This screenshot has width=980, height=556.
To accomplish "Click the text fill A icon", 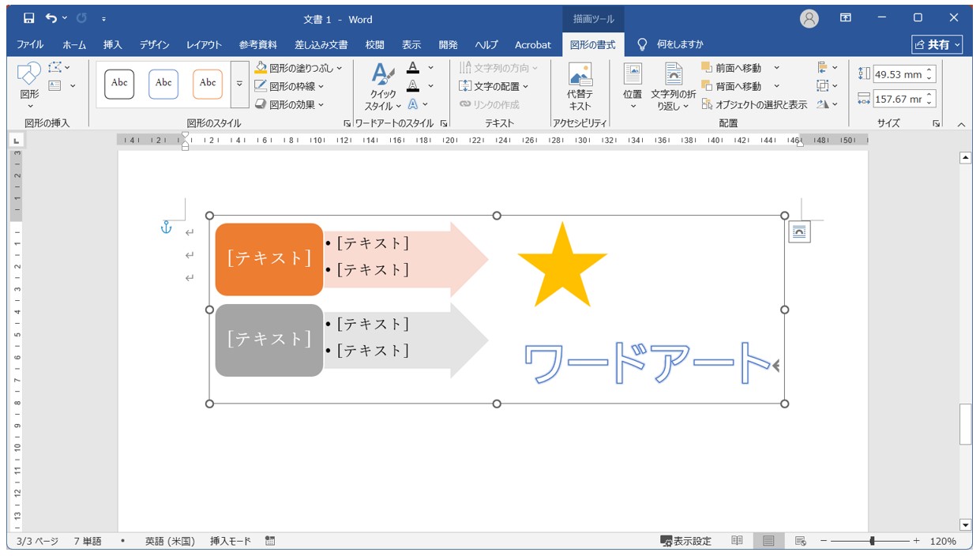I will [413, 68].
